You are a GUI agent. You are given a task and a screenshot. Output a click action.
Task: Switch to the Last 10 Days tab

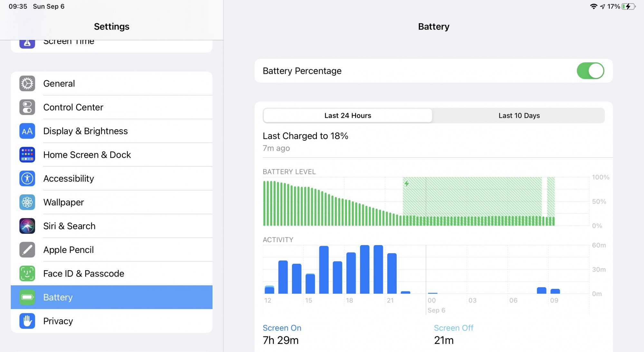pos(519,116)
